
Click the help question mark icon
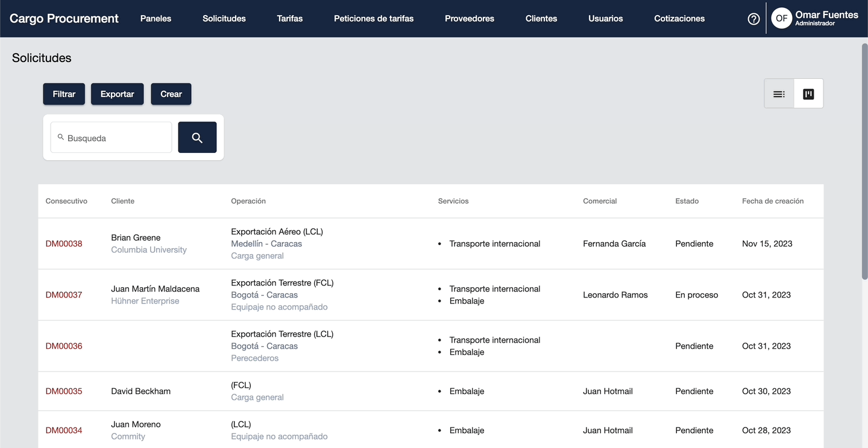[x=753, y=19]
